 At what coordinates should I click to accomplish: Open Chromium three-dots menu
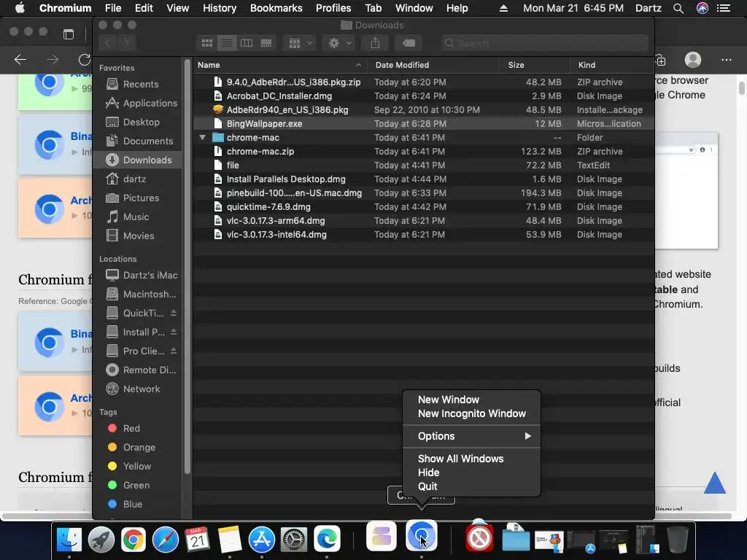click(726, 60)
